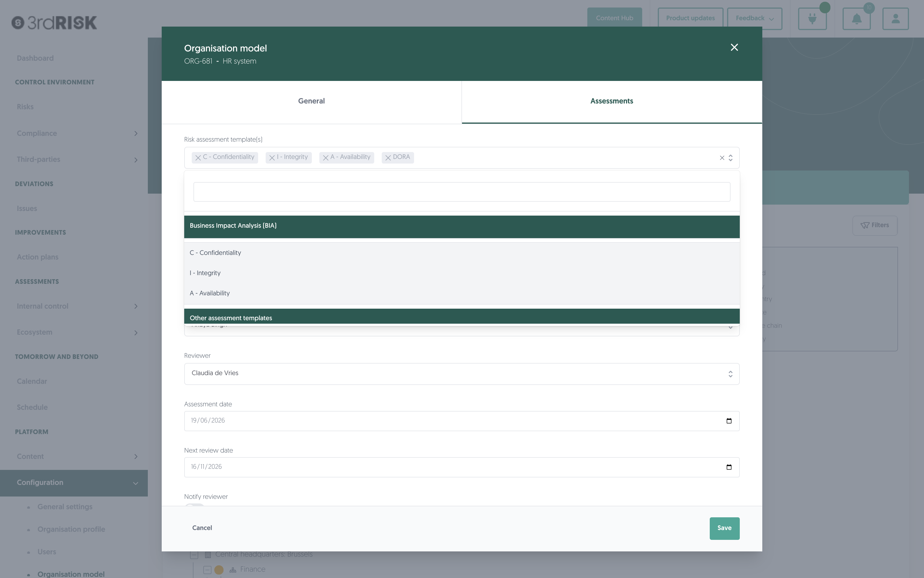Click the Next review date field
924x578 pixels.
(462, 467)
